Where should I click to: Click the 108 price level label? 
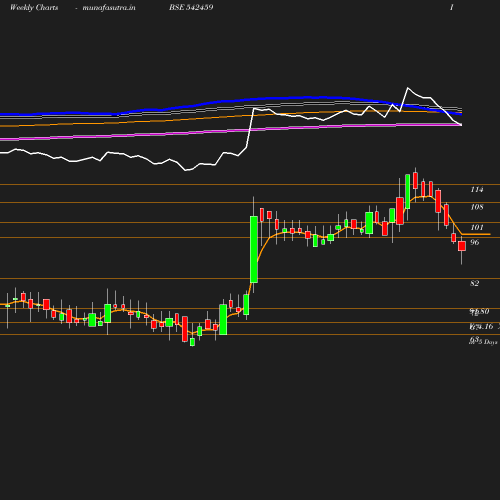pos(477,207)
